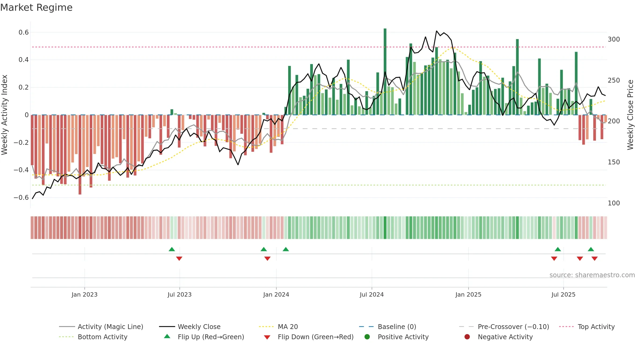
Task: Toggle Top Activity legend entry
Action: (587, 327)
